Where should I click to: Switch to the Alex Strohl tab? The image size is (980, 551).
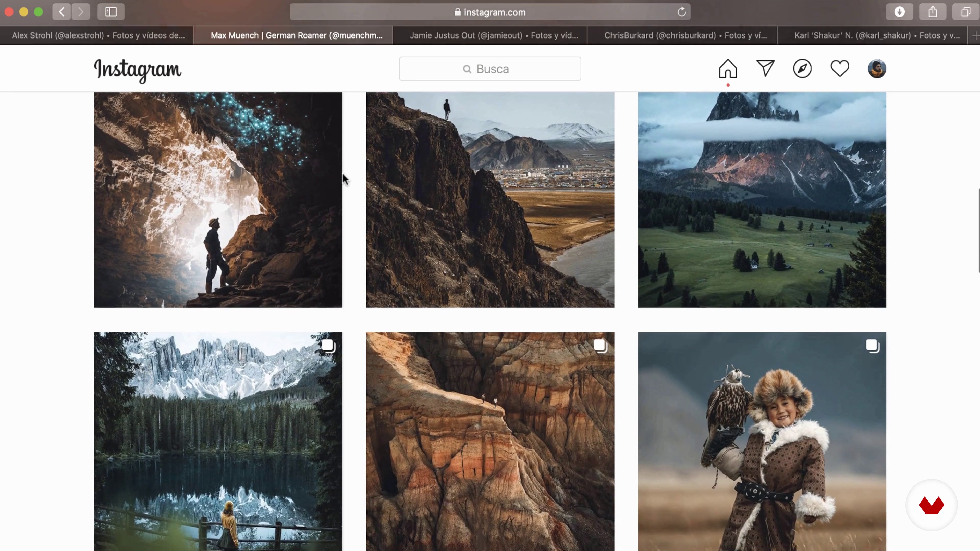pyautogui.click(x=97, y=35)
